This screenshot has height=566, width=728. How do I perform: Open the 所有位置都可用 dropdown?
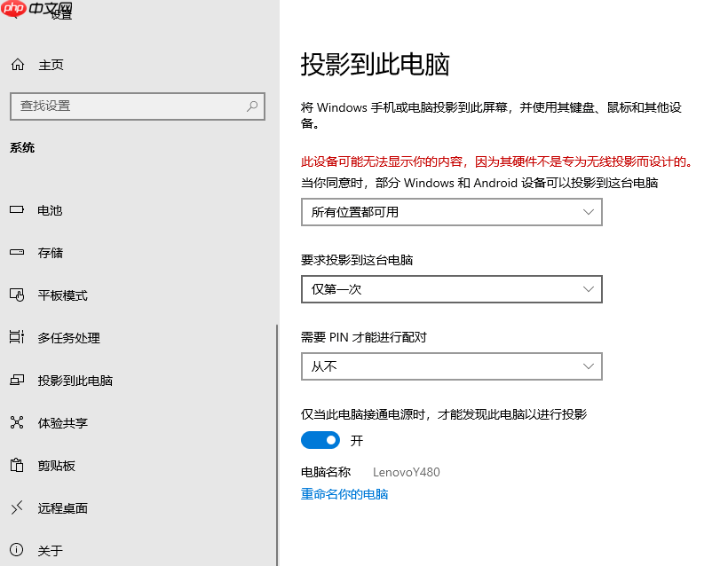[x=451, y=212]
